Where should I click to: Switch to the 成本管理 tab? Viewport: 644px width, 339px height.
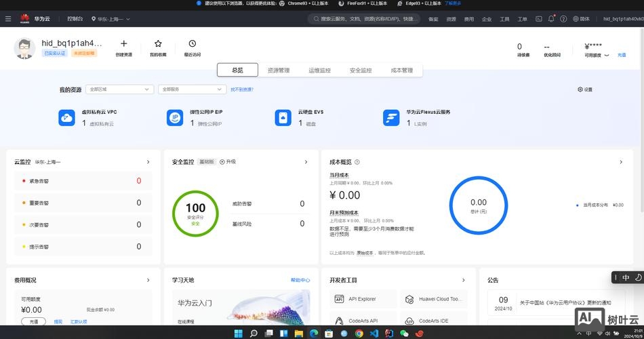click(x=401, y=70)
